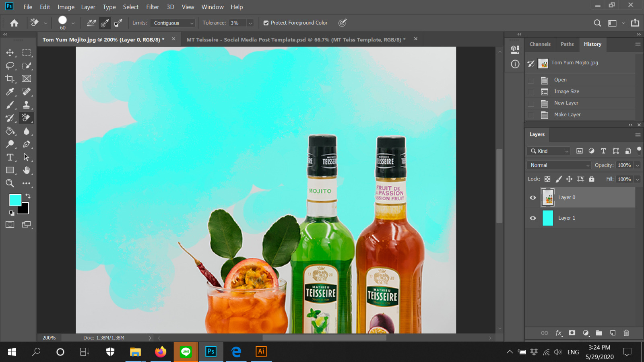644x362 pixels.
Task: Select the Lasso tool
Action: [x=10, y=66]
